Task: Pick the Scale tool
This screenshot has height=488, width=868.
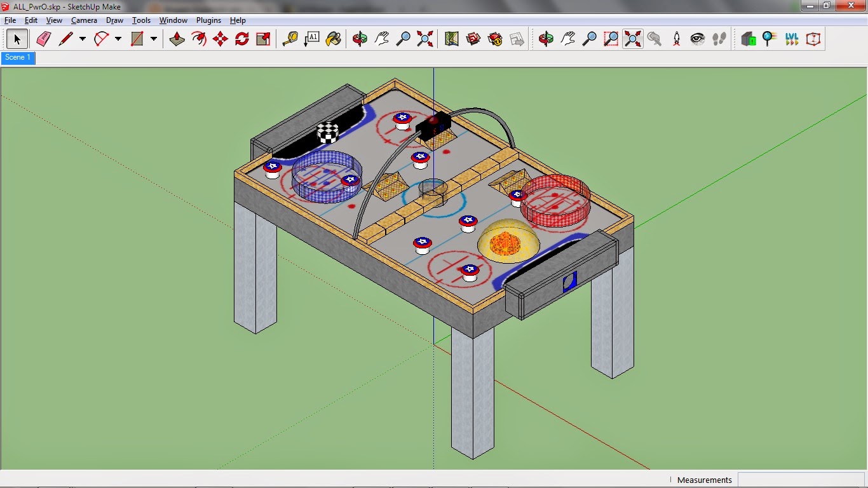Action: pyautogui.click(x=264, y=39)
